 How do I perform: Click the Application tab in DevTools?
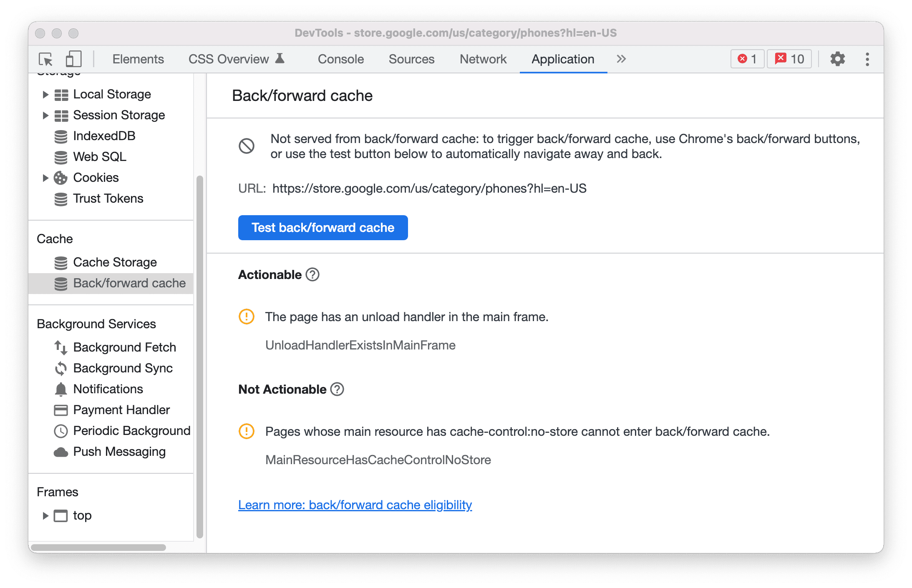click(561, 59)
